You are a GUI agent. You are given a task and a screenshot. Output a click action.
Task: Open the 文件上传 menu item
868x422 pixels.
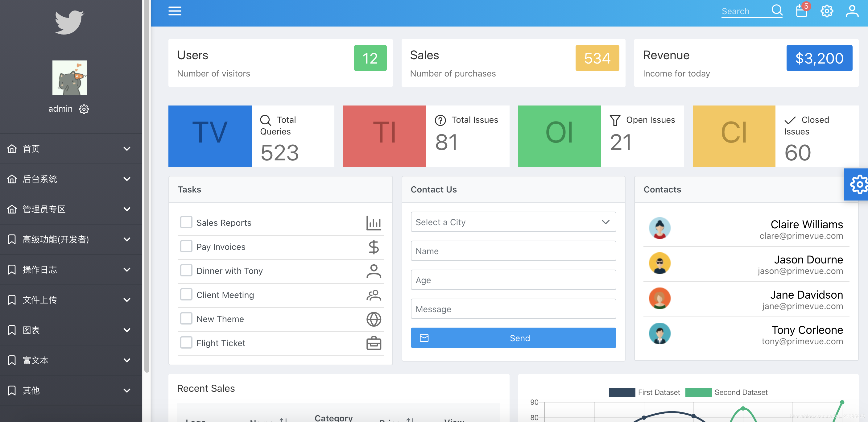(71, 300)
